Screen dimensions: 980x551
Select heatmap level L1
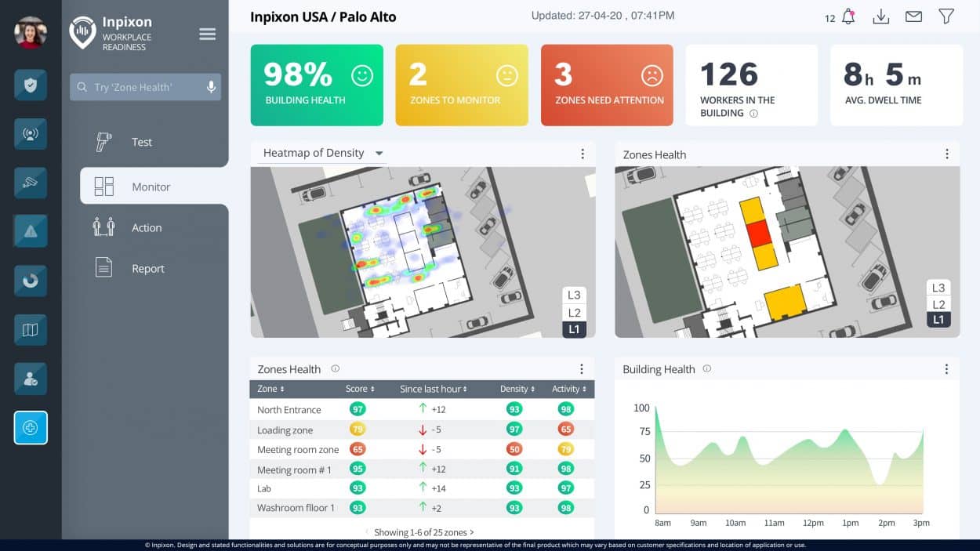point(574,329)
